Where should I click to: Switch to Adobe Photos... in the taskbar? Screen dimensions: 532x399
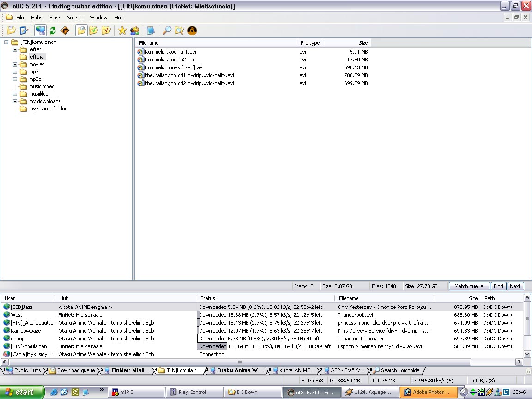click(x=428, y=392)
